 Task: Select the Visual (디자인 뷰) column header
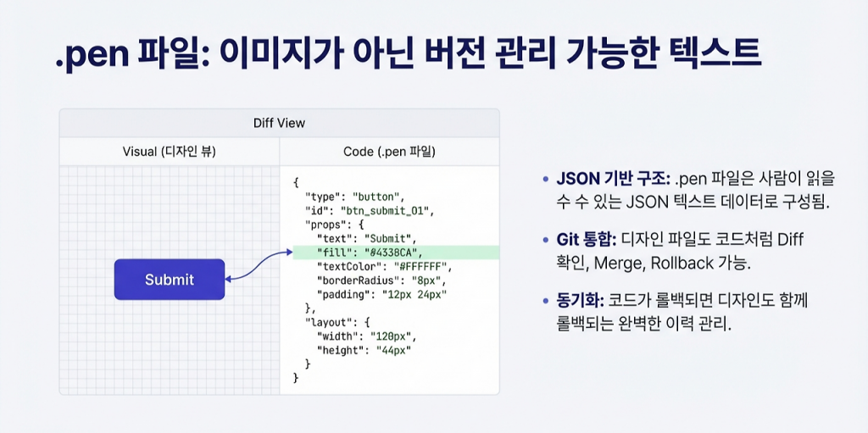pyautogui.click(x=170, y=152)
